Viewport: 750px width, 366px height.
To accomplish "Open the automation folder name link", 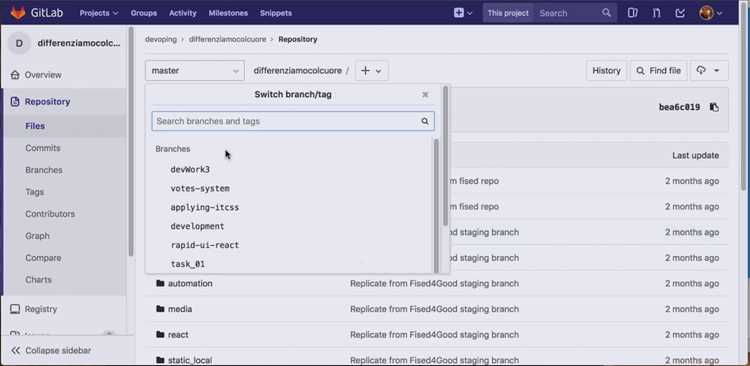I will pos(190,284).
